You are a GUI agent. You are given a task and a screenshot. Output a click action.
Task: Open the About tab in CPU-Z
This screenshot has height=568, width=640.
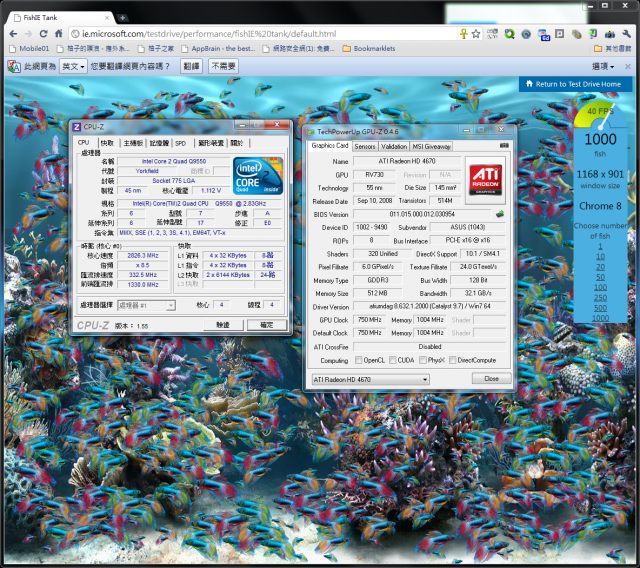237,143
